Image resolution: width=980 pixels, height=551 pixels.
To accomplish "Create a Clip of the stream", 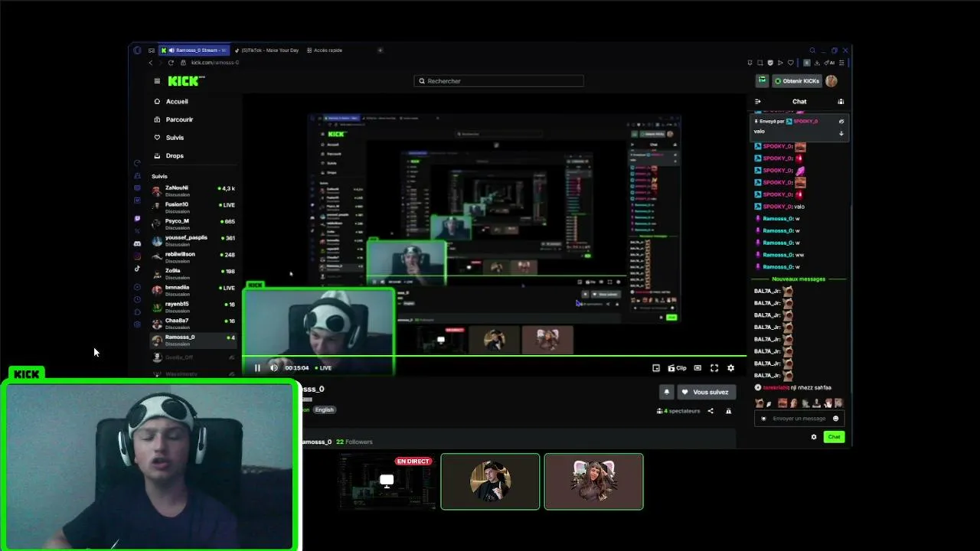I will coord(678,368).
